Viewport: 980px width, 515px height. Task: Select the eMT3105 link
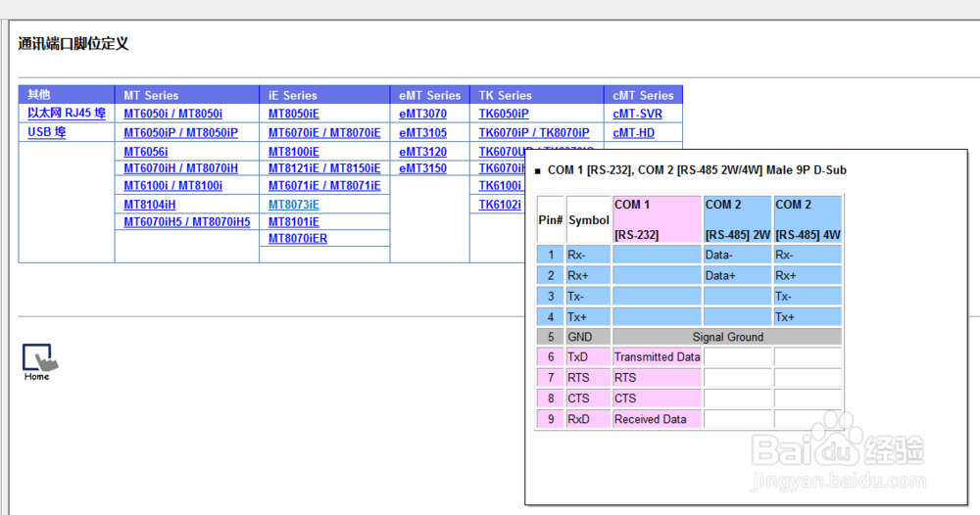[x=422, y=132]
